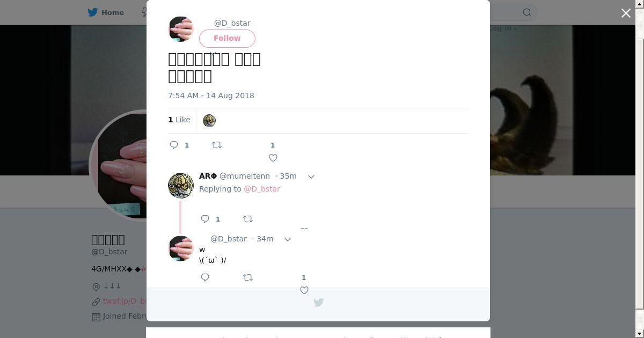Screen dimensions: 644x338
Task: Close the tweet overlay with the X
Action: pyautogui.click(x=626, y=13)
